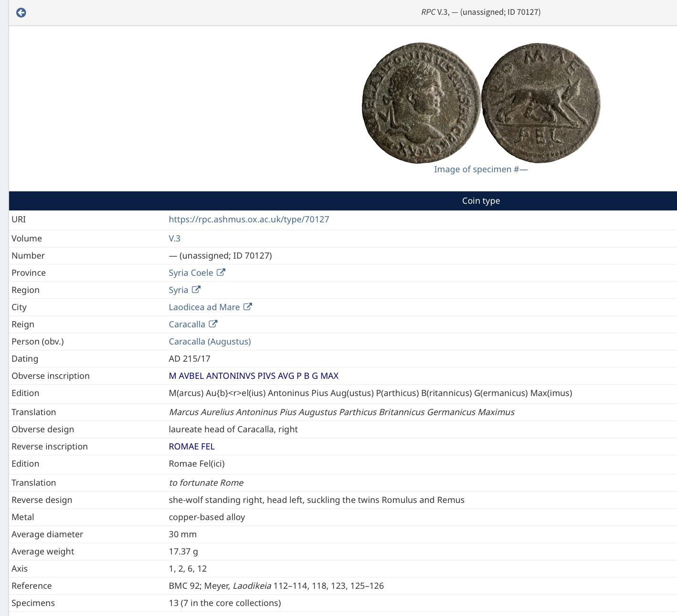Screen dimensions: 677x616
Task: Click the RPC V.3 page title text
Action: pos(481,12)
